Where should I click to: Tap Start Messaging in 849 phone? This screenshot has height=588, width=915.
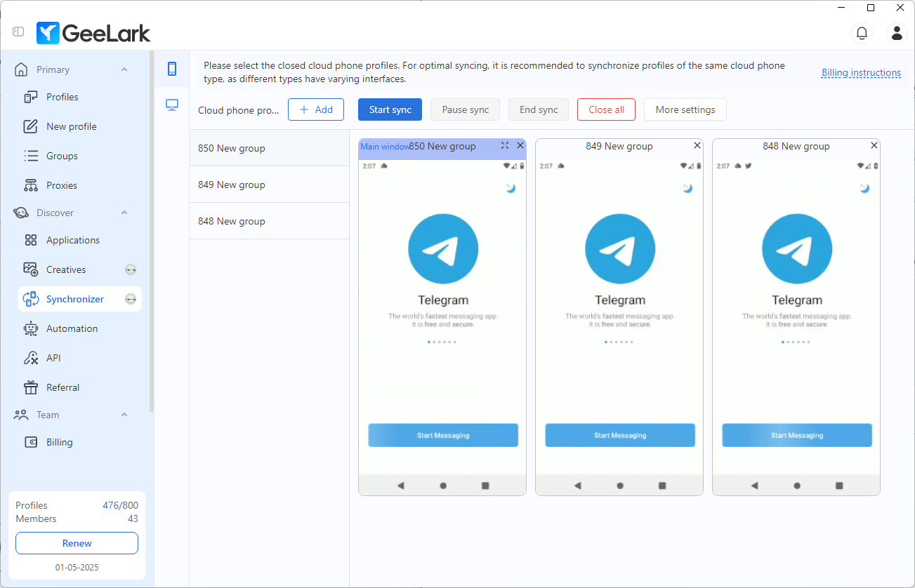(620, 435)
